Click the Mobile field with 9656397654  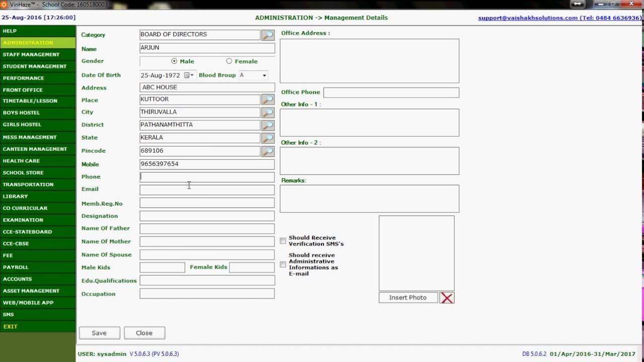(207, 164)
